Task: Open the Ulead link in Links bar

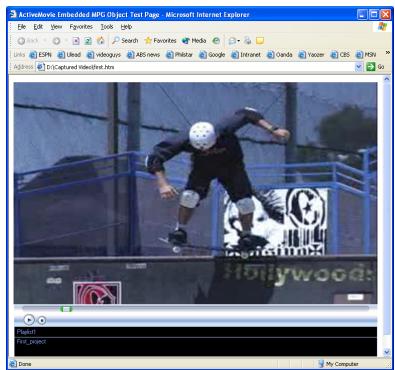Action: point(69,55)
